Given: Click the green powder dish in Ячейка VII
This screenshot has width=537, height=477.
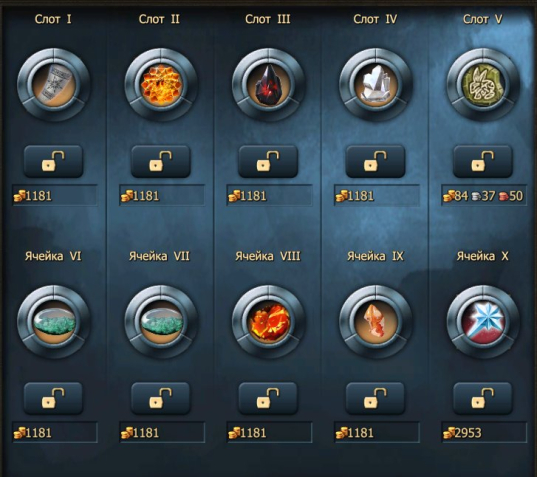Looking at the screenshot, I should 161,322.
